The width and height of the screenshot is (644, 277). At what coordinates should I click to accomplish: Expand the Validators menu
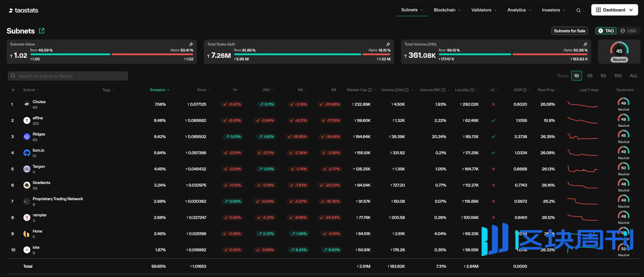tap(484, 10)
